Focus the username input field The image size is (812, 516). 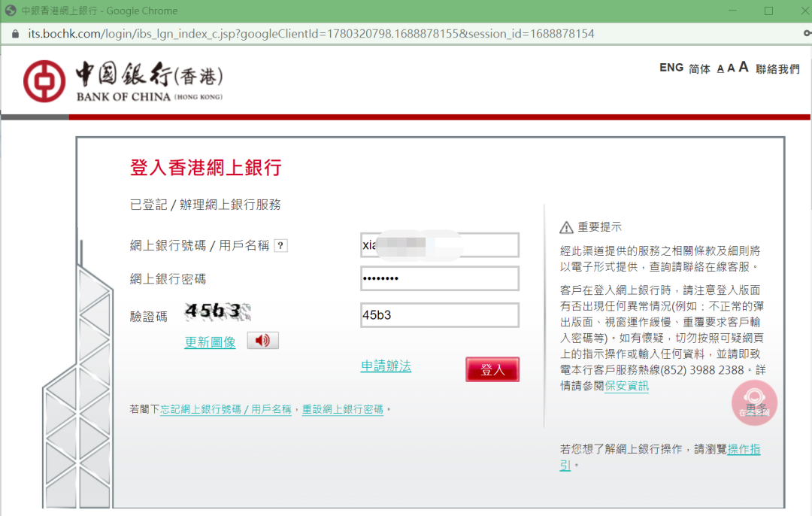[x=440, y=245]
